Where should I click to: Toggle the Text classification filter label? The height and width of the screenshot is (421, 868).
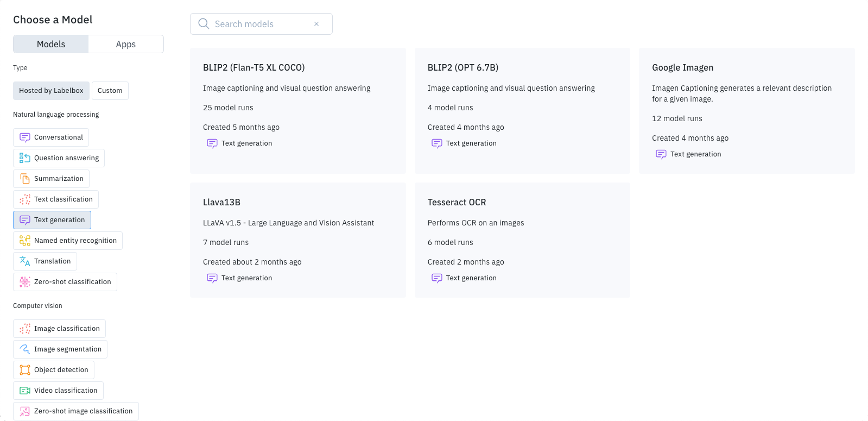64,199
